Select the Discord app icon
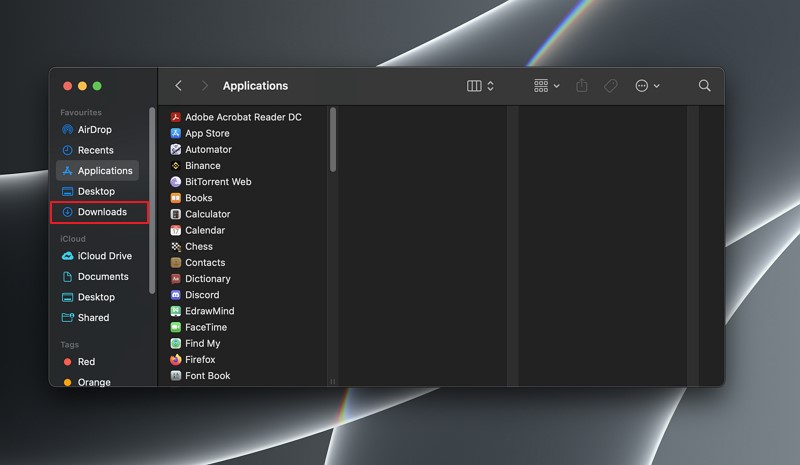 pos(176,295)
